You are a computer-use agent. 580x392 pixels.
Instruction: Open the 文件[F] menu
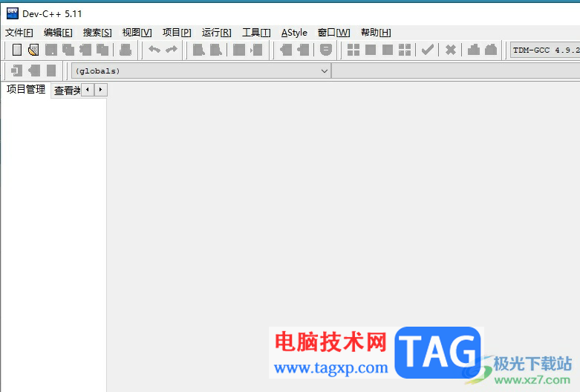19,33
